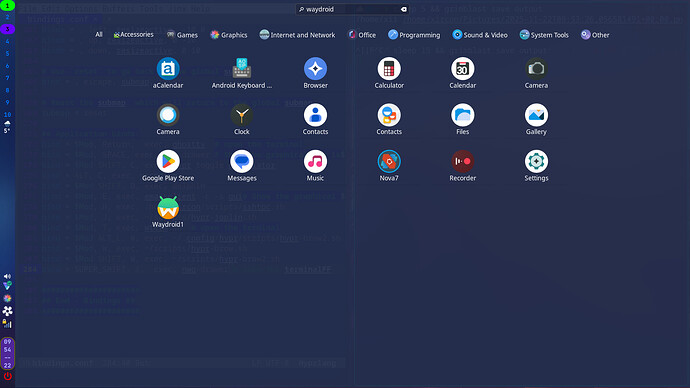Open the weather widget showing 5°
This screenshot has width=690, height=388.
[x=7, y=127]
